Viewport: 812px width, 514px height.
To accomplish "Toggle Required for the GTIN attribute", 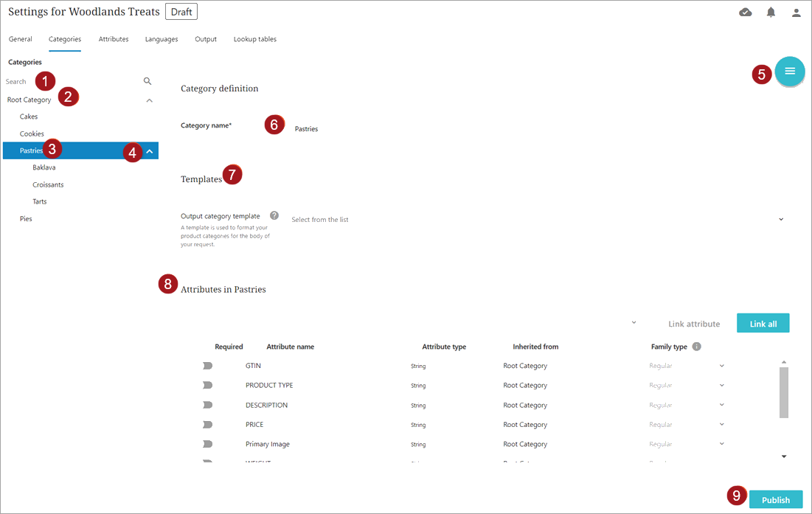I will [207, 366].
